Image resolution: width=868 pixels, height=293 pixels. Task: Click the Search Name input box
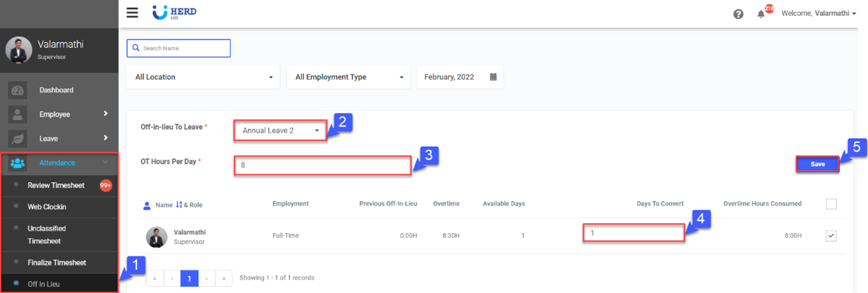pyautogui.click(x=179, y=48)
